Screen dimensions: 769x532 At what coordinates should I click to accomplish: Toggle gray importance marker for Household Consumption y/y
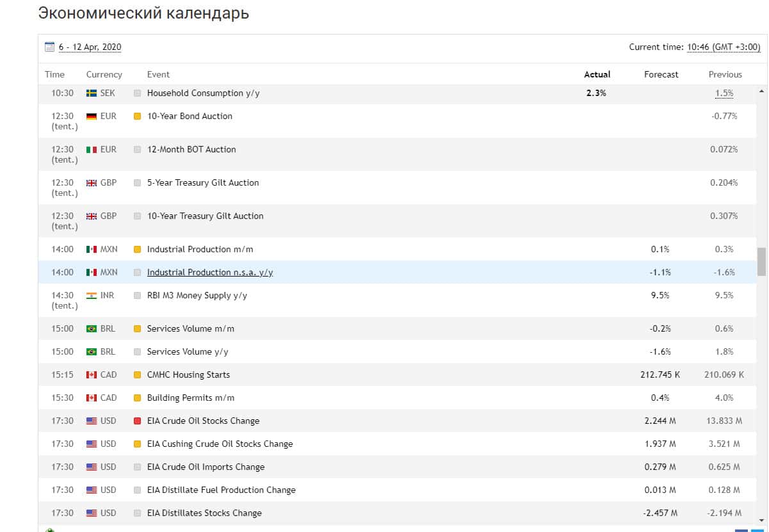click(137, 93)
